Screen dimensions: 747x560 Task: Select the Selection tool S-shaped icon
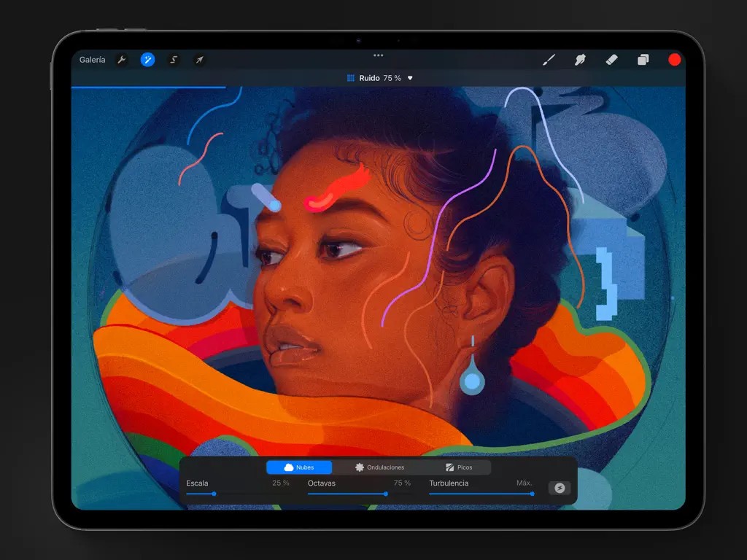[x=174, y=60]
